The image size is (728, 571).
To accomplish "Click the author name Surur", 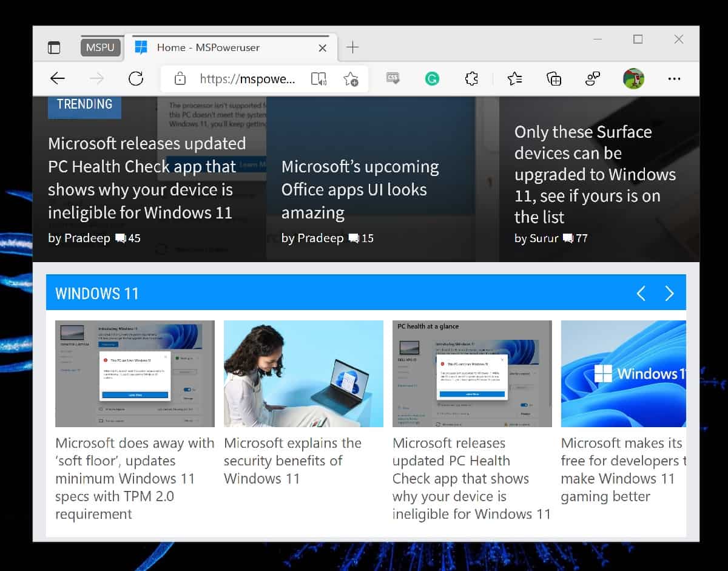I will (543, 238).
